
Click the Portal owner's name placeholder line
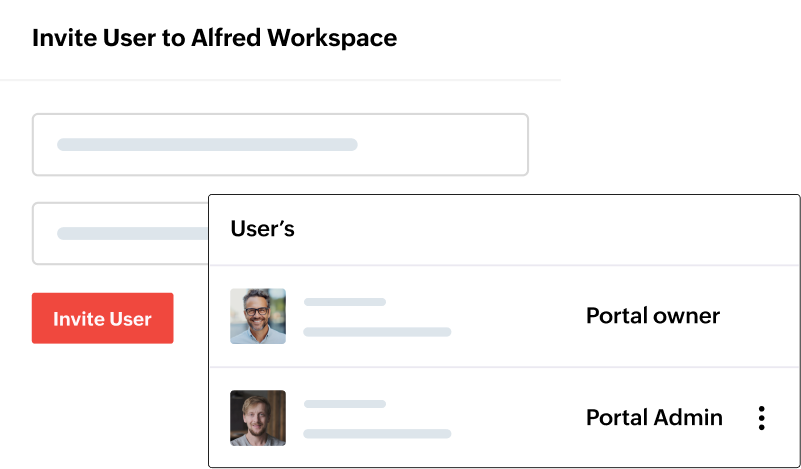click(345, 302)
